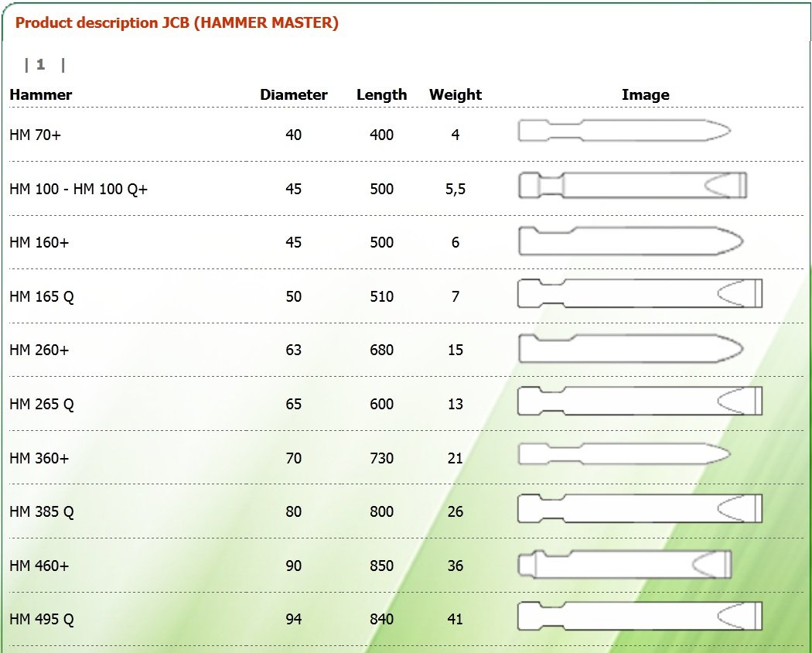Viewport: 812px width, 653px height.
Task: Click the HM 260+ chisel image
Action: pos(631,348)
